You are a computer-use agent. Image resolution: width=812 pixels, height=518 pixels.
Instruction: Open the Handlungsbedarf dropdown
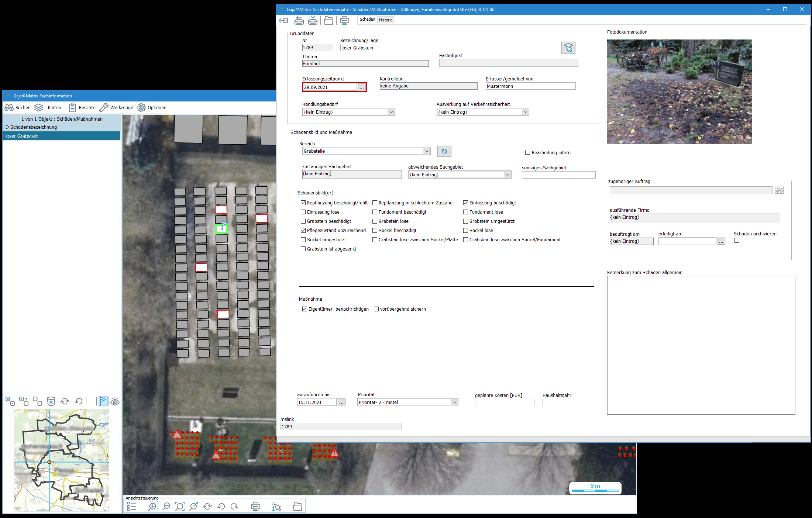(391, 112)
